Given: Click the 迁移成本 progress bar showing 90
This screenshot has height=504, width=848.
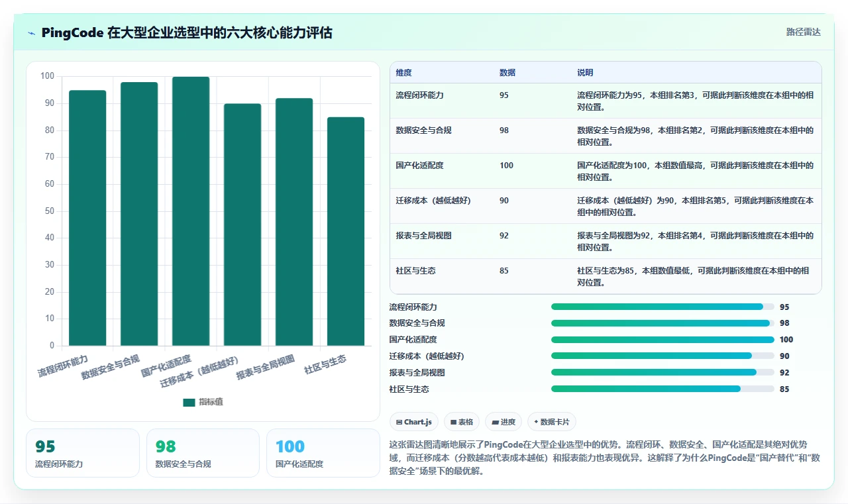Looking at the screenshot, I should coord(662,356).
